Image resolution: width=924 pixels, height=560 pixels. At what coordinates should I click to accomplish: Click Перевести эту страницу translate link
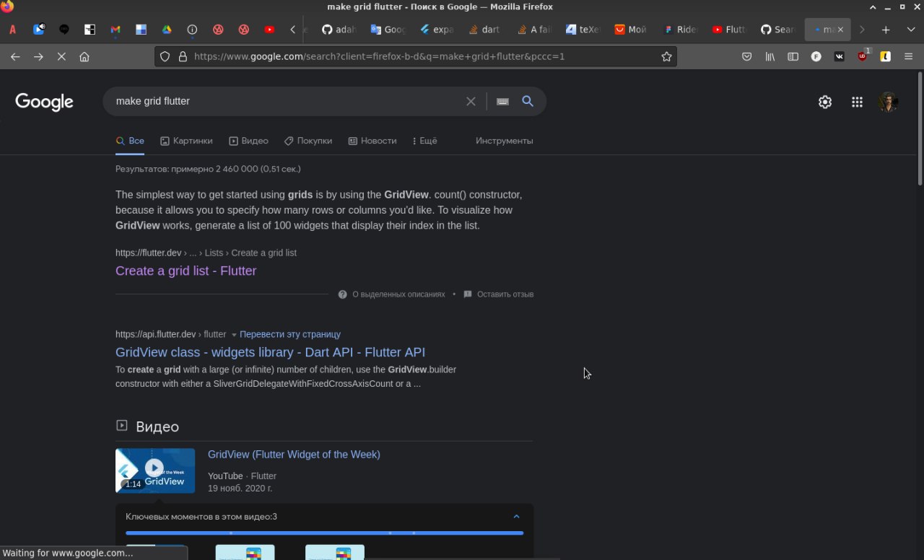[x=290, y=334]
